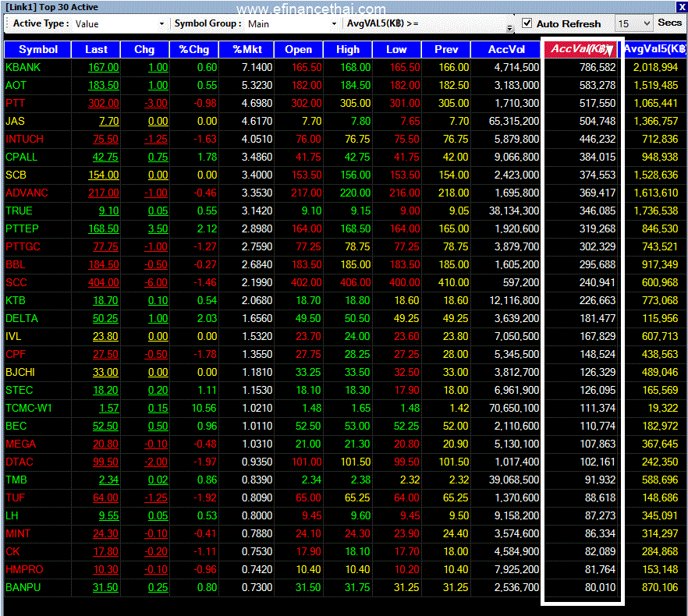Screen dimensions: 688x616
Task: Select the TMB symbol
Action: pos(16,480)
